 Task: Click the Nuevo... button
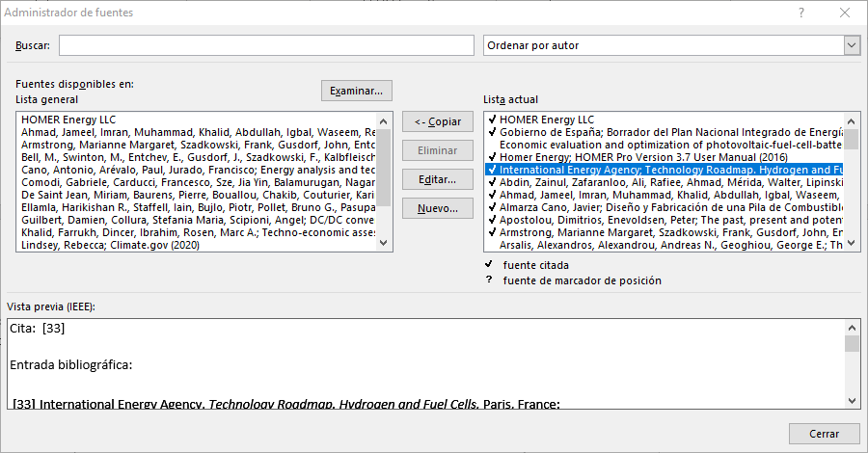tap(437, 208)
